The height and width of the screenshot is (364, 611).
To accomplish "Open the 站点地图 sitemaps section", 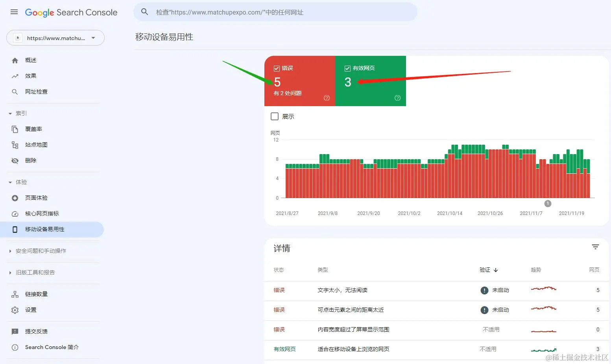I will click(36, 145).
